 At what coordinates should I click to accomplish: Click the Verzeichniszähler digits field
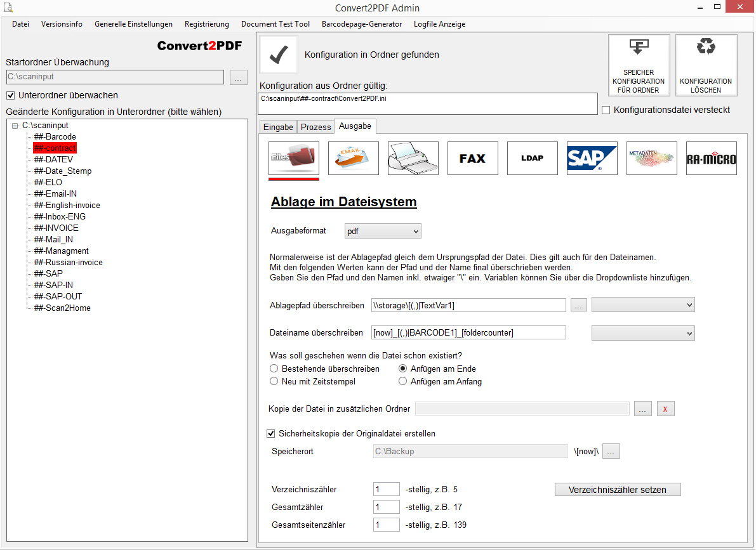coord(386,489)
